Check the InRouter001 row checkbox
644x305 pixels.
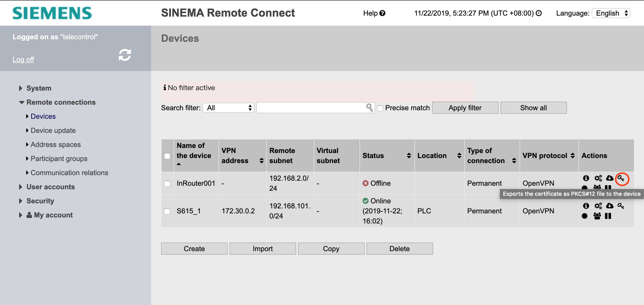pyautogui.click(x=167, y=184)
